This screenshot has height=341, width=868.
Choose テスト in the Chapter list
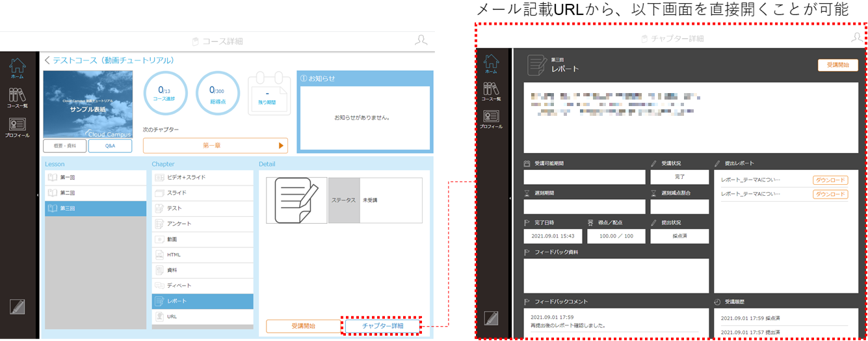tap(202, 208)
